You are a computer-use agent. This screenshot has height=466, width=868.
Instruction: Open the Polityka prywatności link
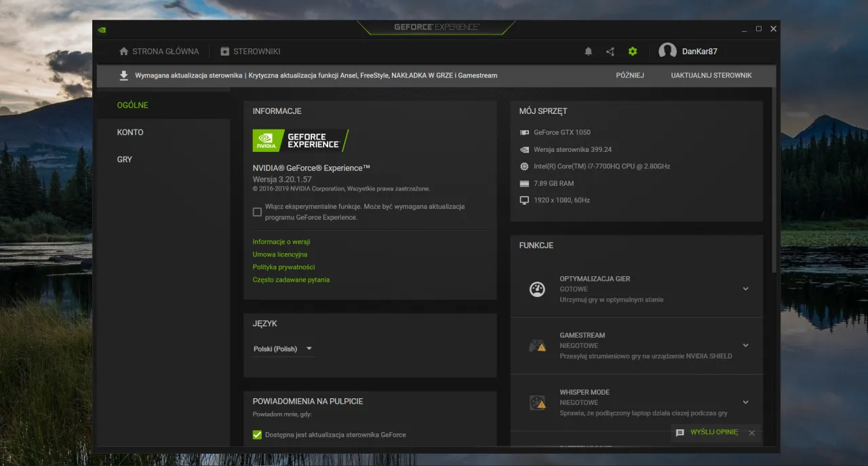click(284, 267)
